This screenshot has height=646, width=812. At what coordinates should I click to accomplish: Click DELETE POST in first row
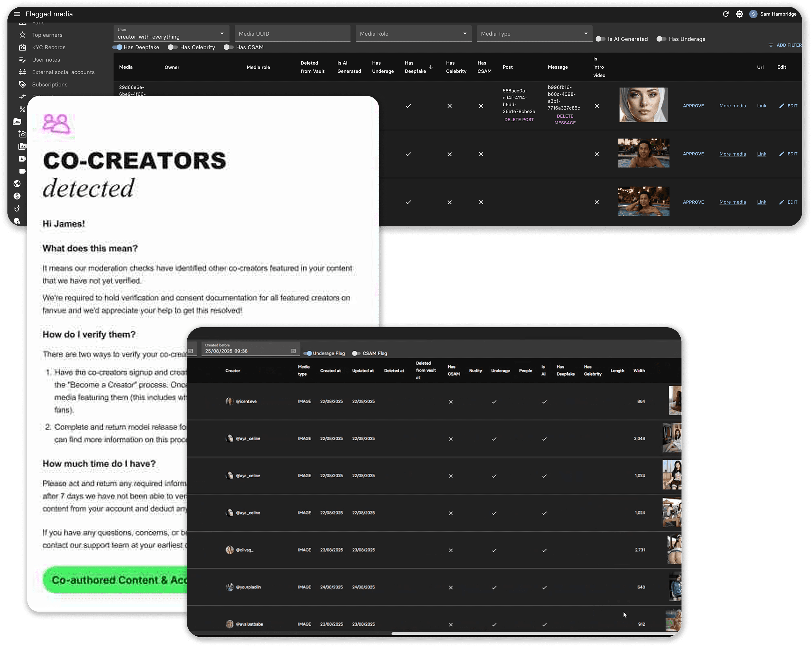pos(519,120)
